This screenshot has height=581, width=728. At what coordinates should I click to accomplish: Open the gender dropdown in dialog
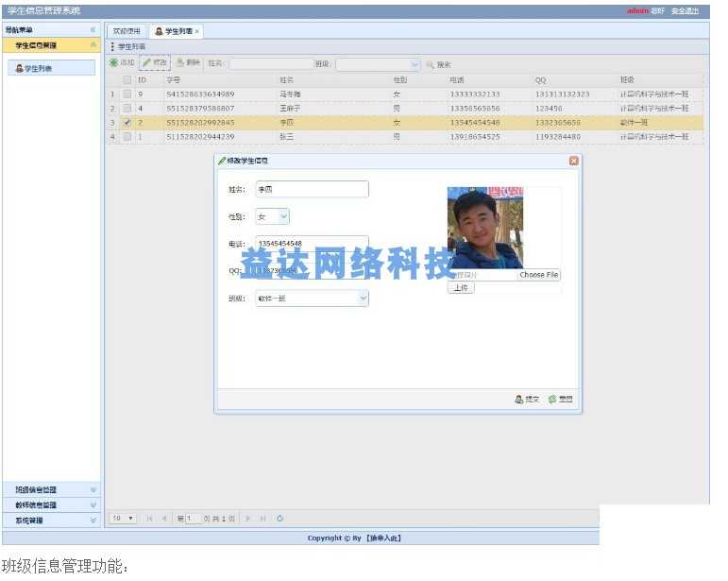pos(283,216)
